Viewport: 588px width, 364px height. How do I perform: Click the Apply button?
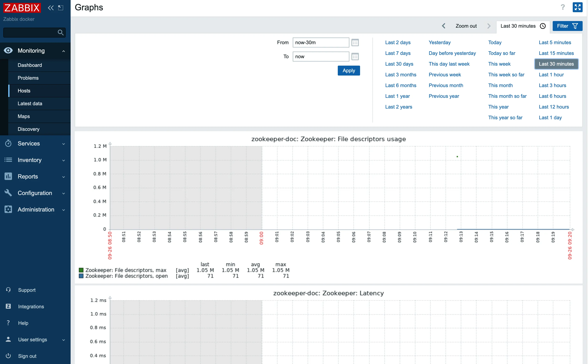[x=349, y=71]
